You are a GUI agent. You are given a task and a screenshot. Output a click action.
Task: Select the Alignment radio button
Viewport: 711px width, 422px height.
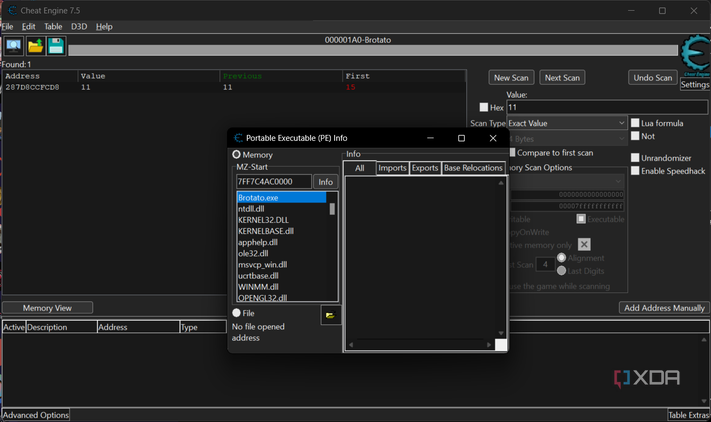click(561, 257)
